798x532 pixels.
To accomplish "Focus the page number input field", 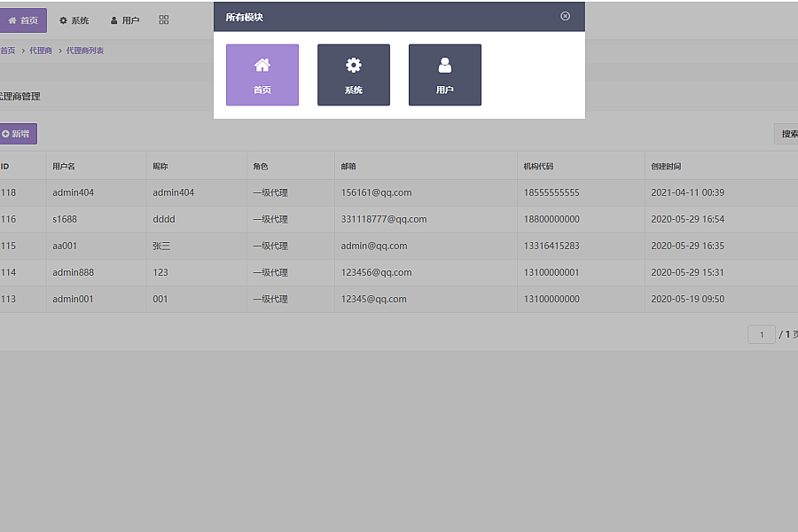I will [762, 334].
